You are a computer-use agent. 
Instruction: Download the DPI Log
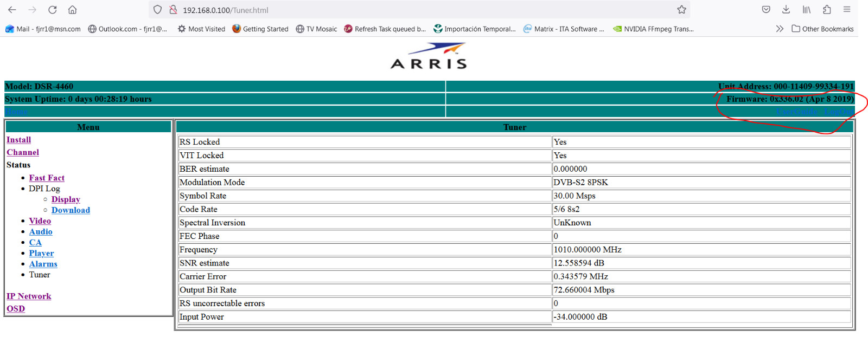tap(71, 210)
